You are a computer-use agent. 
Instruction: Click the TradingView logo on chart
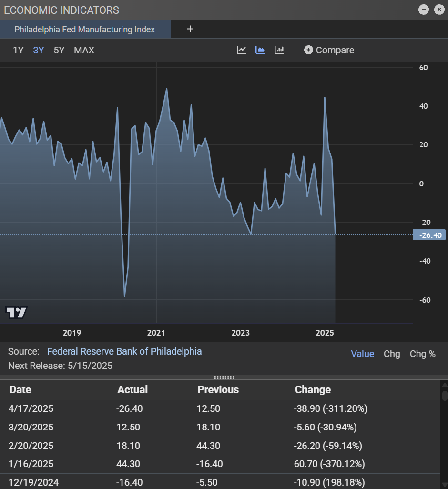tap(16, 313)
